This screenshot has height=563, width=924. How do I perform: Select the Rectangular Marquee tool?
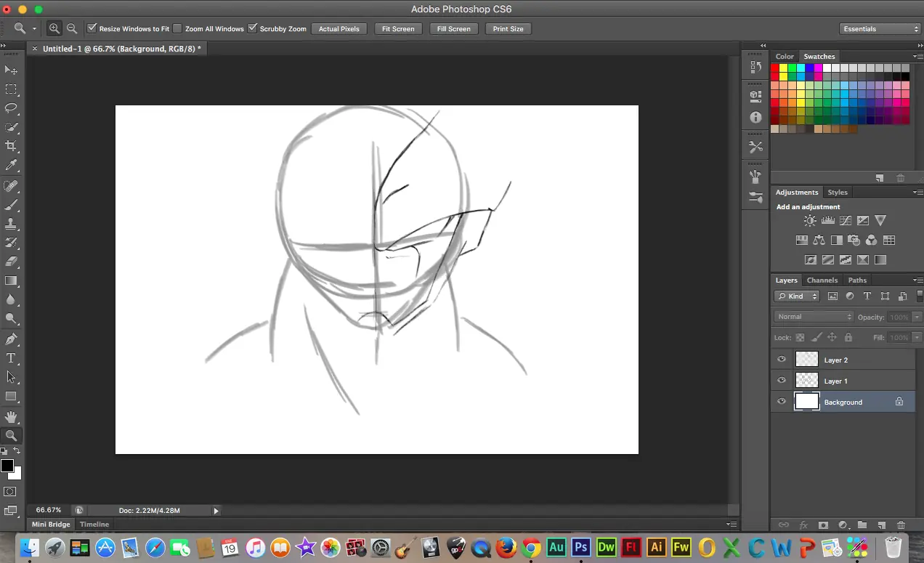click(x=12, y=89)
